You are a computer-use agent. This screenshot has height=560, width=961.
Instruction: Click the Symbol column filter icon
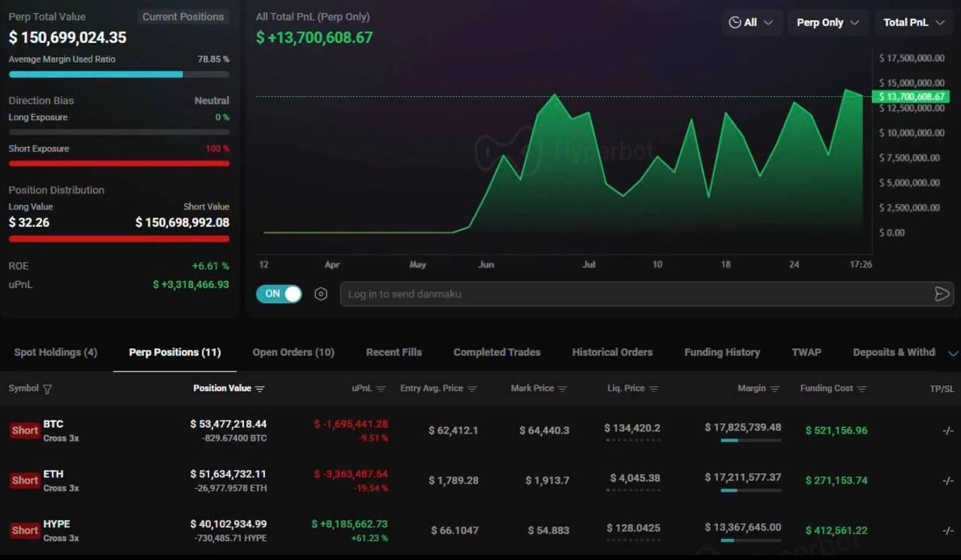click(48, 389)
